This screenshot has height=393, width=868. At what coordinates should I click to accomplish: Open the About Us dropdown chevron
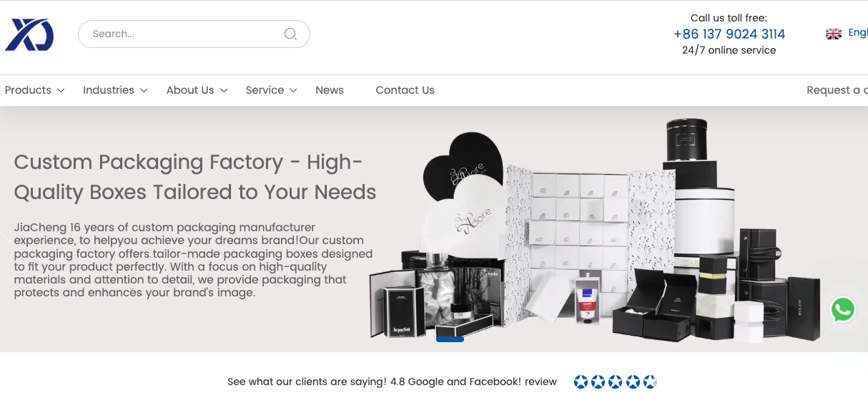(224, 90)
